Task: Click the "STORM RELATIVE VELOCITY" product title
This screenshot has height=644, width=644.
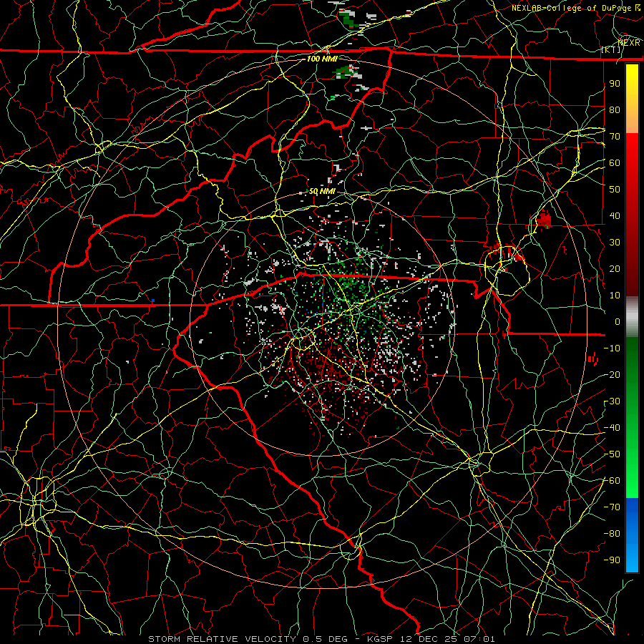Action: pyautogui.click(x=222, y=639)
